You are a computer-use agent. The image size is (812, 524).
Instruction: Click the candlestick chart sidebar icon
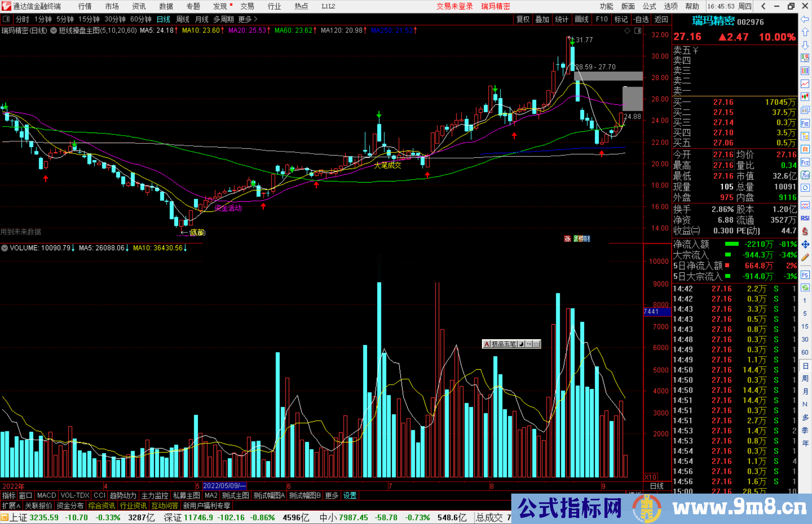pos(805,97)
